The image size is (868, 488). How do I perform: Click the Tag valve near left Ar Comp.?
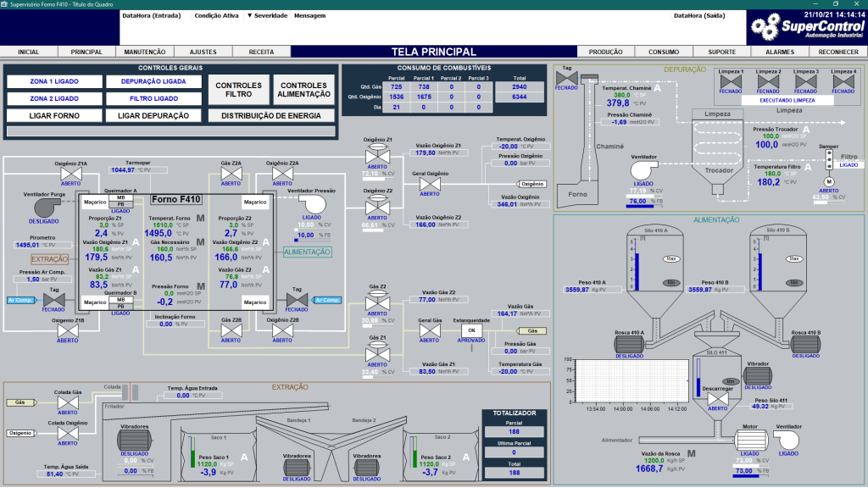(x=53, y=300)
